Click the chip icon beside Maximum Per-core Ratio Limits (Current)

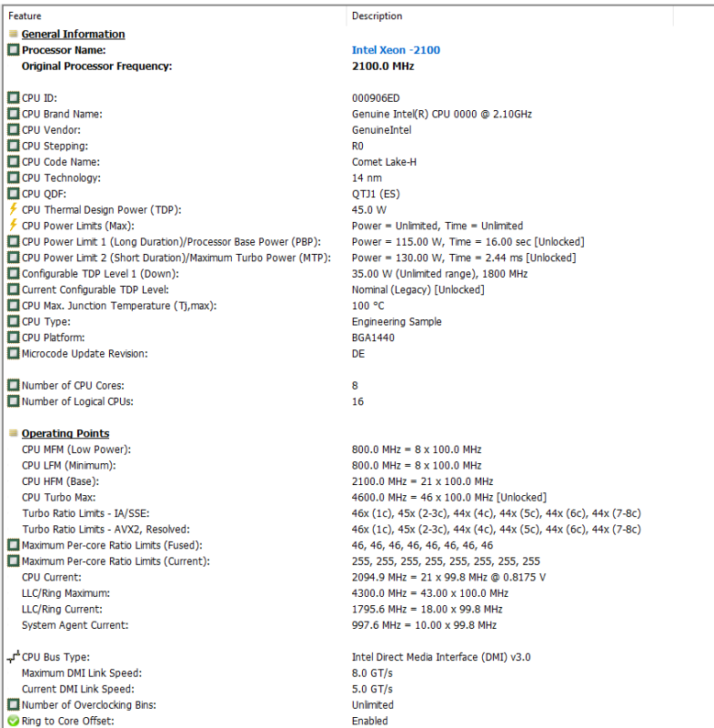pos(14,561)
